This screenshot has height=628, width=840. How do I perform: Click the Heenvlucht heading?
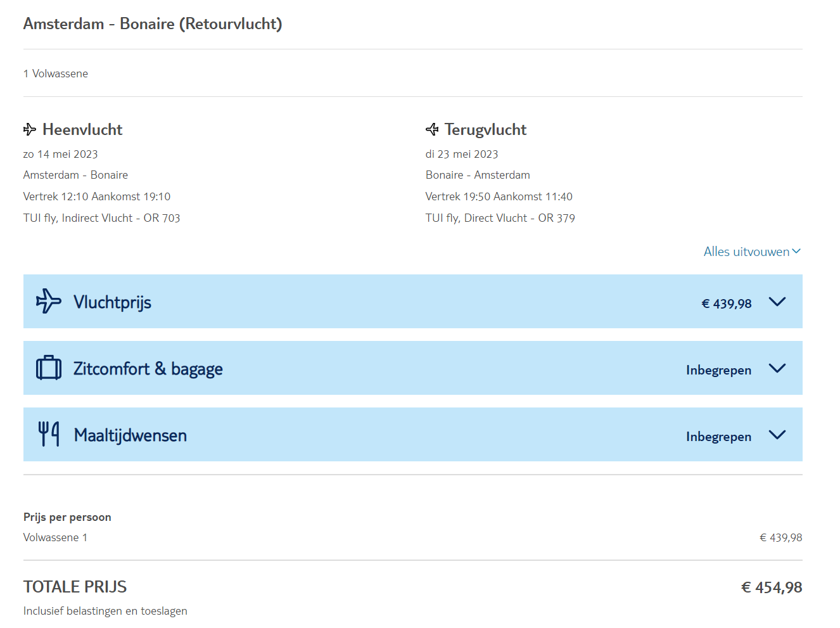coord(82,130)
